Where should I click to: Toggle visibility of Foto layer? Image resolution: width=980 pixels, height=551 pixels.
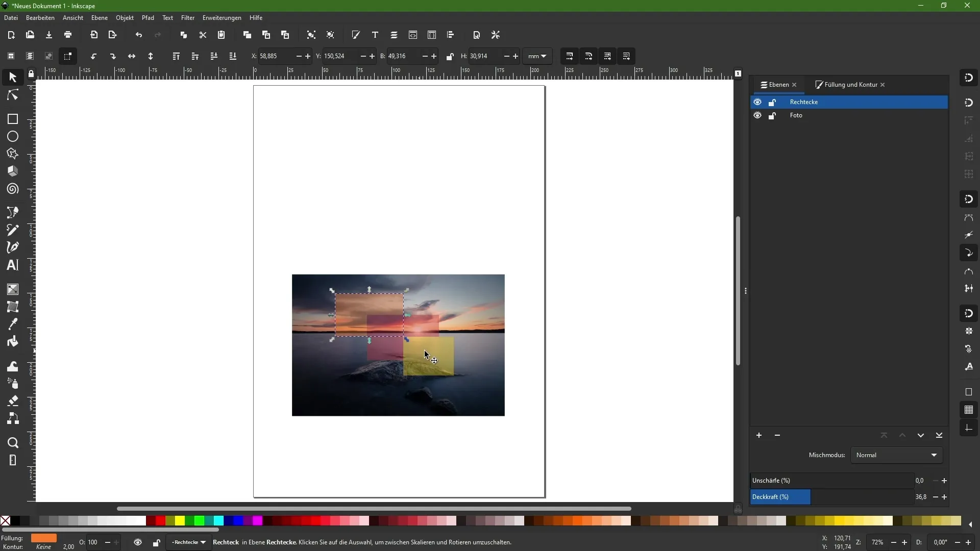pyautogui.click(x=758, y=115)
